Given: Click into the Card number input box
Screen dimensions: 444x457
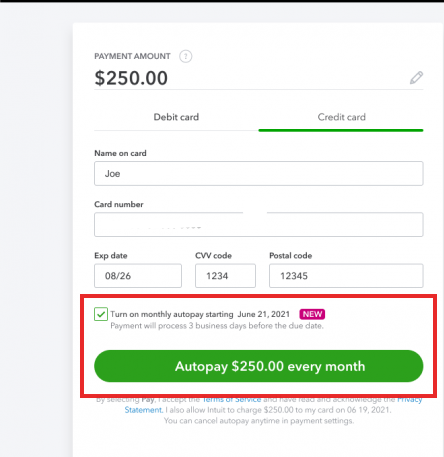Looking at the screenshot, I should pos(259,225).
